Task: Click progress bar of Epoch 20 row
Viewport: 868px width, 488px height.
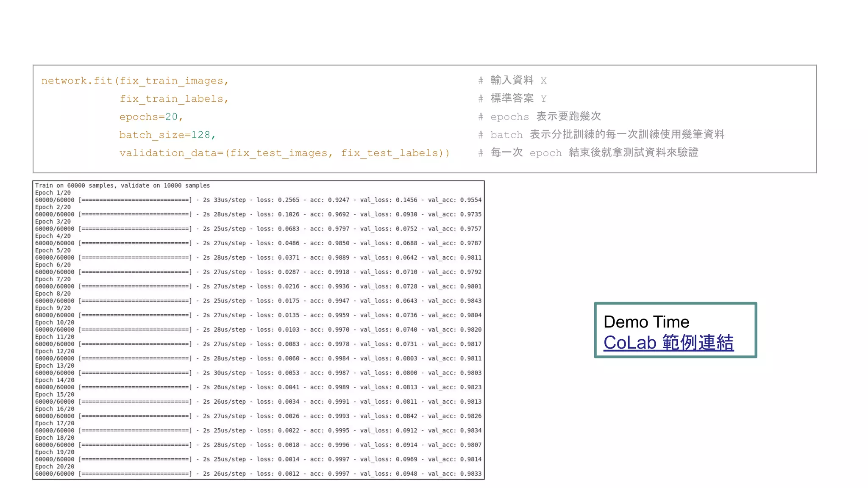Action: pos(135,474)
